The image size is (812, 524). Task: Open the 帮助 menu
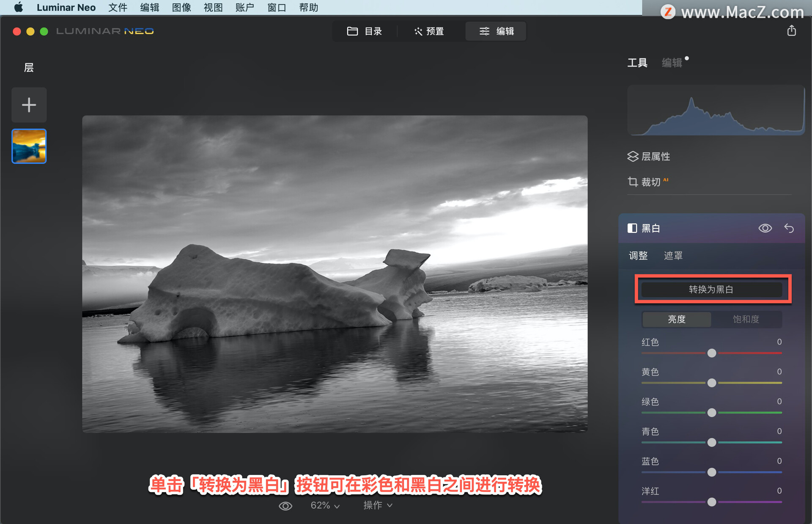pos(309,7)
